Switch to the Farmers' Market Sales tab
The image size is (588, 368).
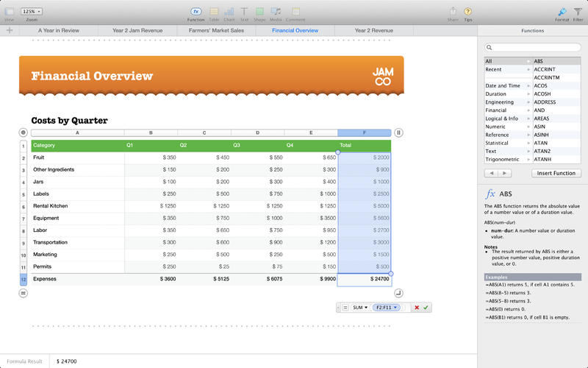216,31
